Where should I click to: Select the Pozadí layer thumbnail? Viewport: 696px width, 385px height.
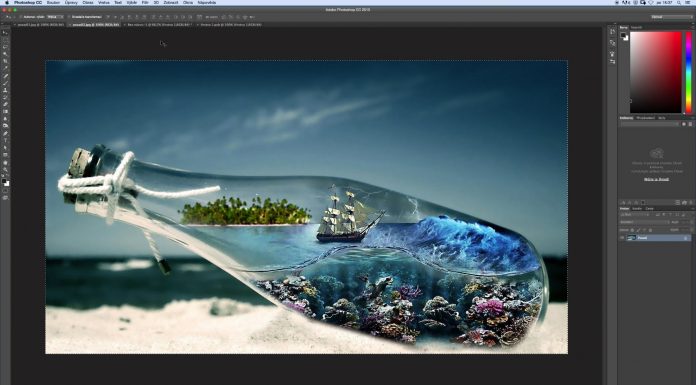click(632, 238)
